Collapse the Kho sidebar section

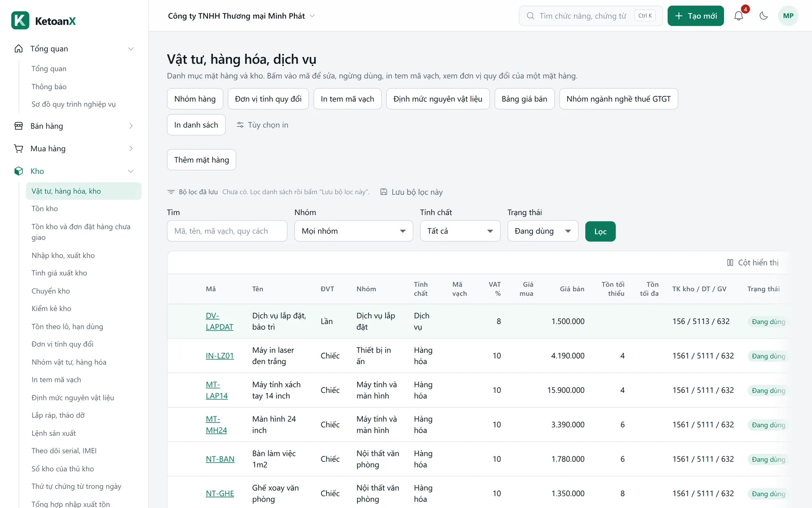point(131,171)
